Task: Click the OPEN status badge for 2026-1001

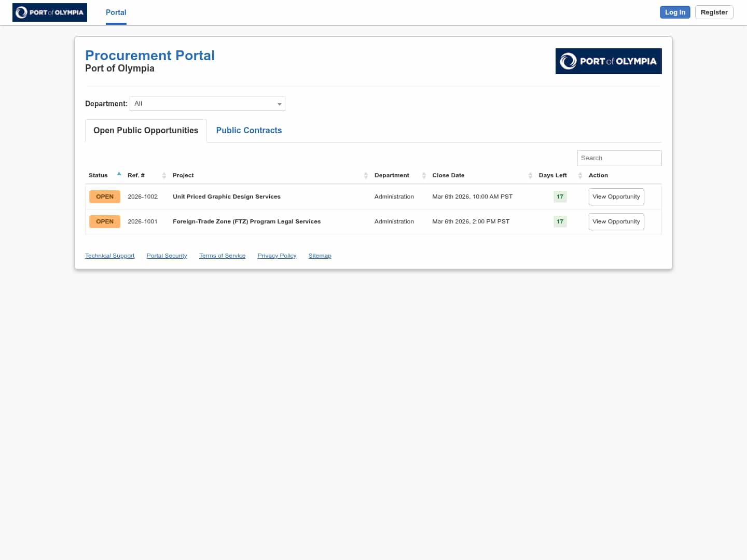Action: coord(104,221)
